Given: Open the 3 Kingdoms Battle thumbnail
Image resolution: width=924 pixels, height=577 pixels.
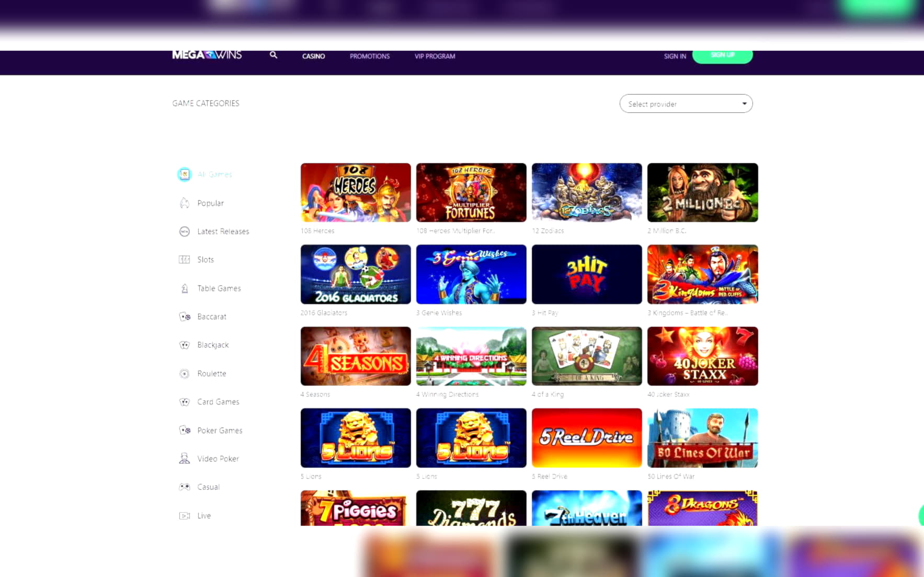Looking at the screenshot, I should 703,274.
